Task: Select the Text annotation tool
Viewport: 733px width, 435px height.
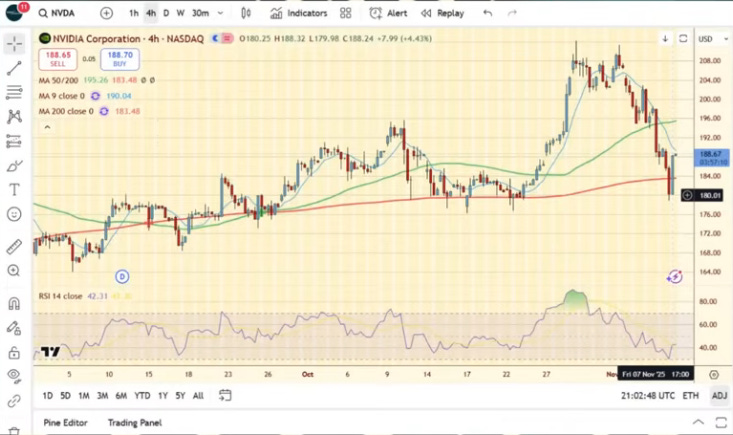Action: click(14, 190)
